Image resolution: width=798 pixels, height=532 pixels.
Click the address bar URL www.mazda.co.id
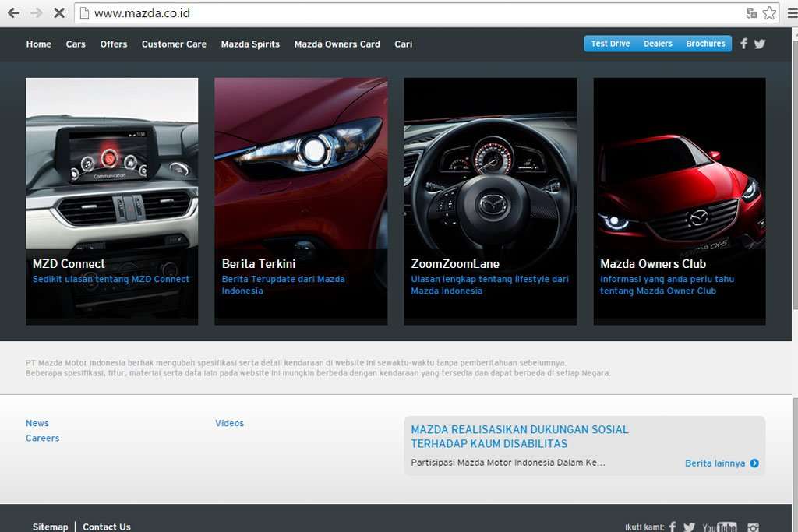[x=142, y=13]
